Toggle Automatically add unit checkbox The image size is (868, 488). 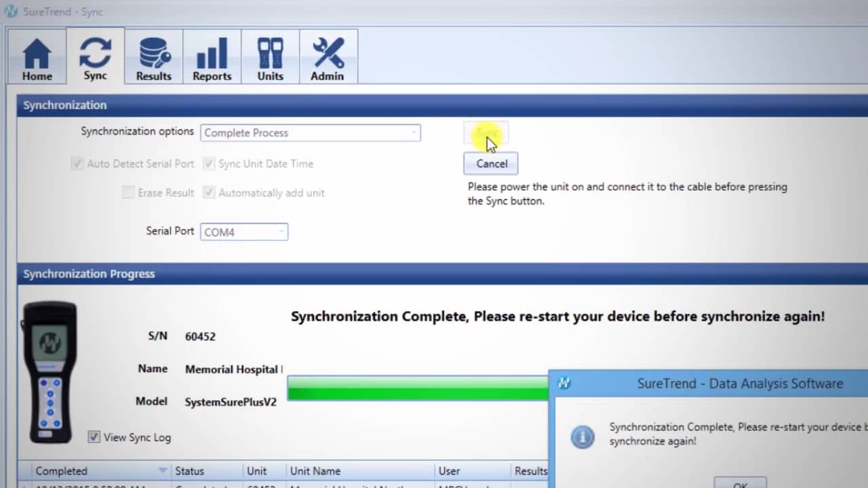click(x=208, y=193)
